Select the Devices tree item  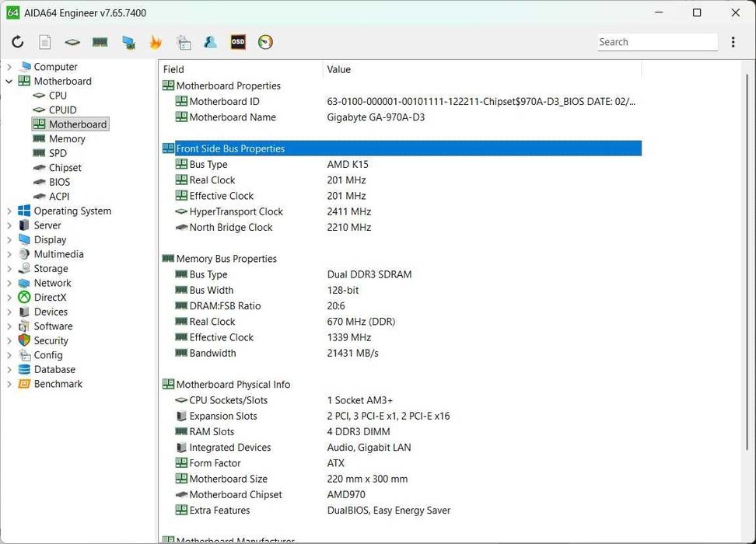(51, 312)
